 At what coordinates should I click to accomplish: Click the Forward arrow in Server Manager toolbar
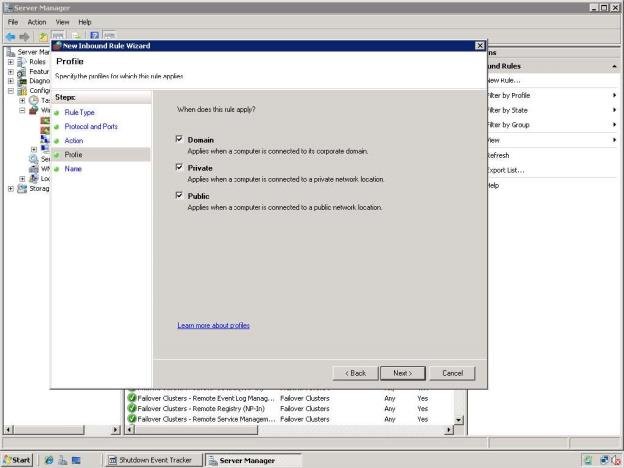point(24,37)
